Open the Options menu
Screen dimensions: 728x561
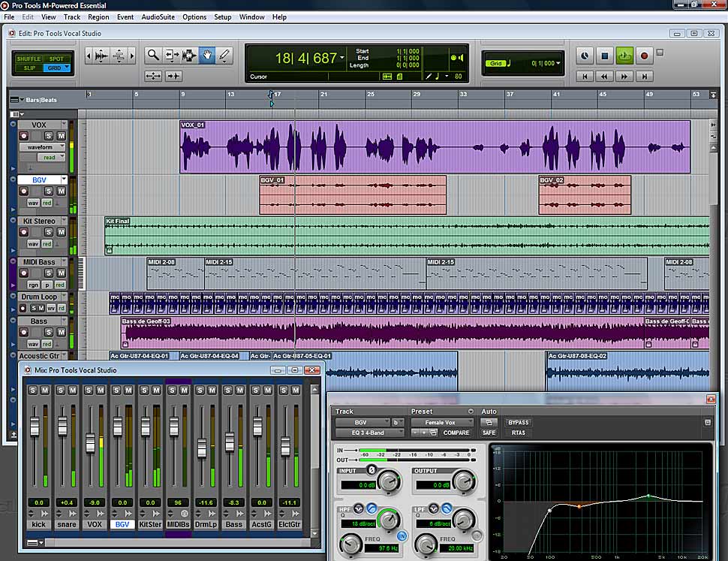pos(194,17)
